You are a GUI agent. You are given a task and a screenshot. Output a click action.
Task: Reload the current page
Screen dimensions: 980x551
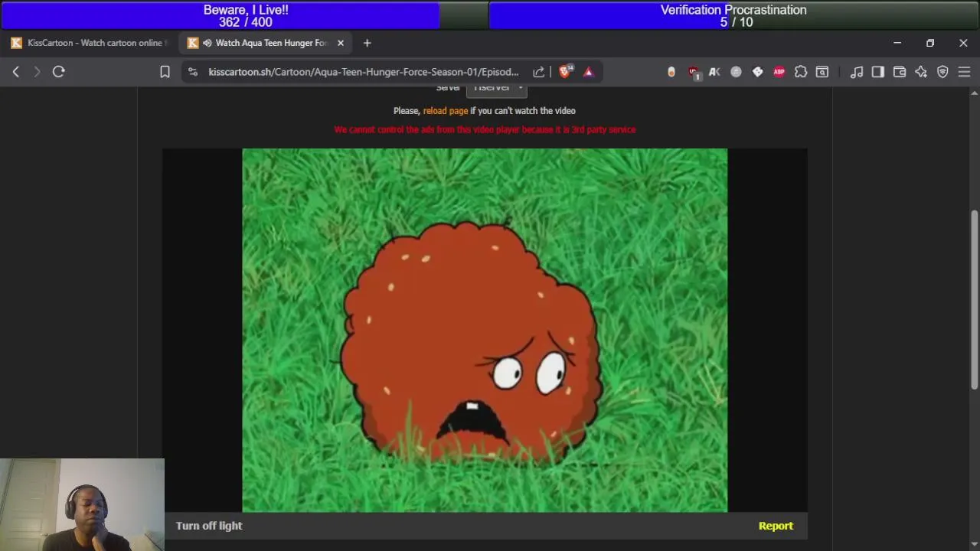[59, 72]
